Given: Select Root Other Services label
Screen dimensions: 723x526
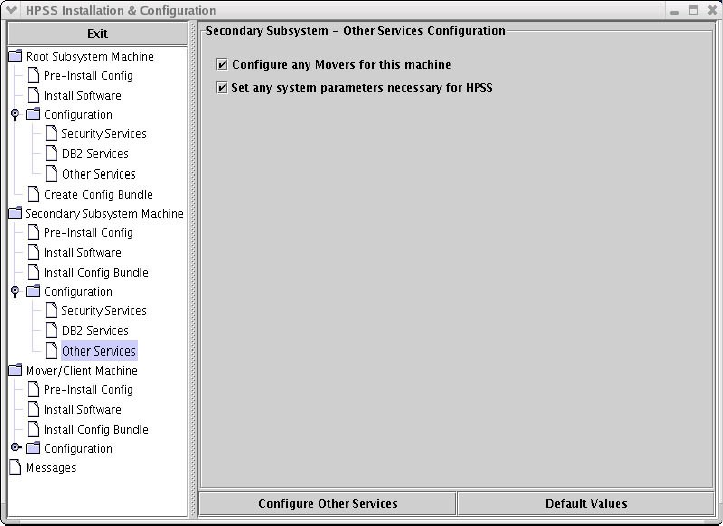Looking at the screenshot, I should tap(99, 174).
